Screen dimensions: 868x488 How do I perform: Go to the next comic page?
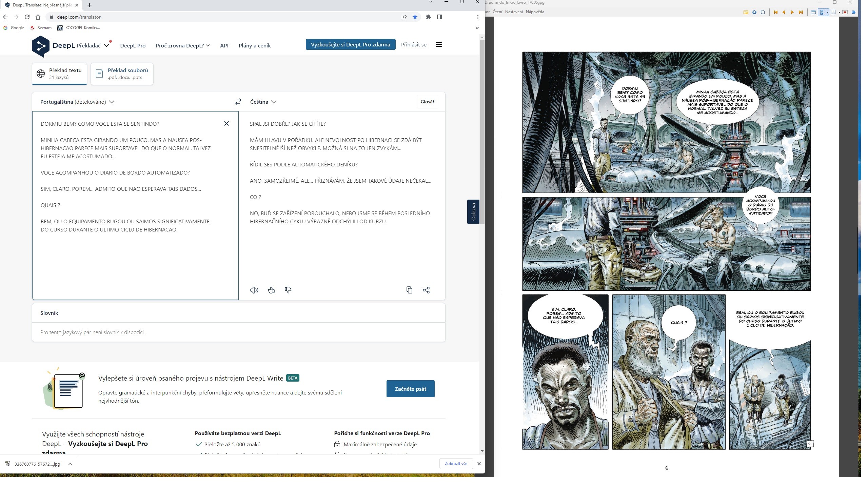pyautogui.click(x=792, y=12)
